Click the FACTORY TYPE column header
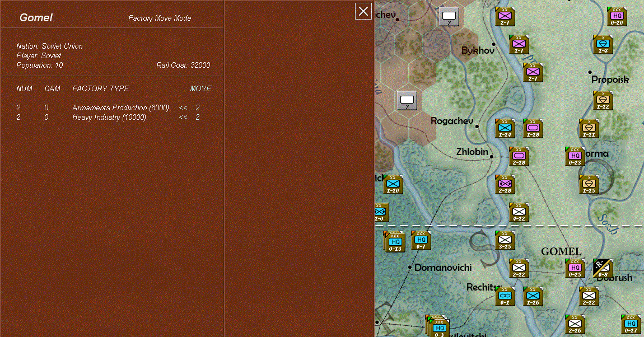The height and width of the screenshot is (337, 644). tap(101, 88)
